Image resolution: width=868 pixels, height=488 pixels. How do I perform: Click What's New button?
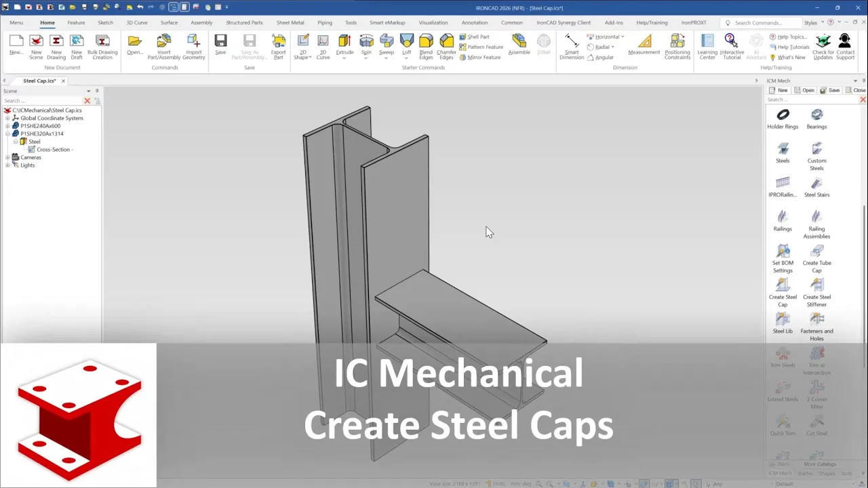point(787,57)
